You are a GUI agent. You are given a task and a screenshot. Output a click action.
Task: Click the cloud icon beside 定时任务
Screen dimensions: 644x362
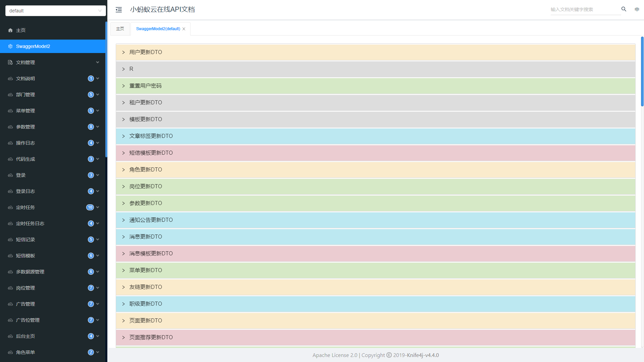point(10,207)
